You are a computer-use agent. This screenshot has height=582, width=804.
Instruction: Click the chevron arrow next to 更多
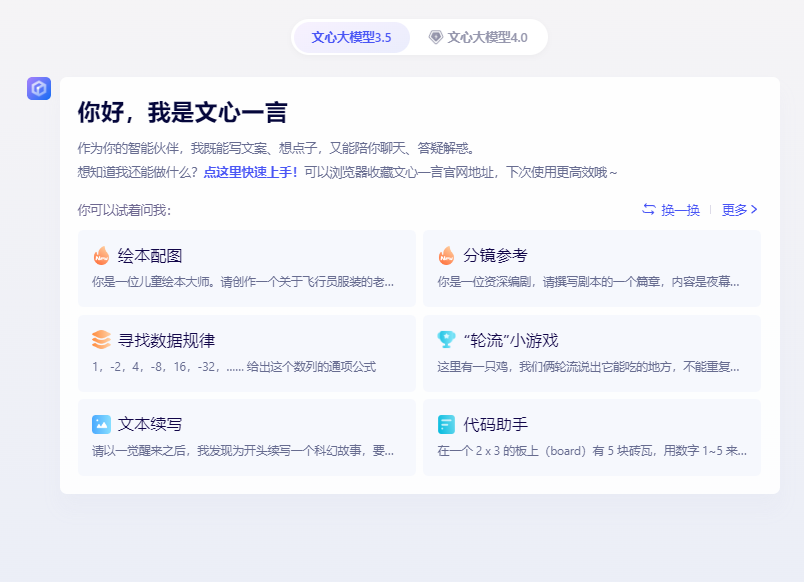tap(754, 209)
